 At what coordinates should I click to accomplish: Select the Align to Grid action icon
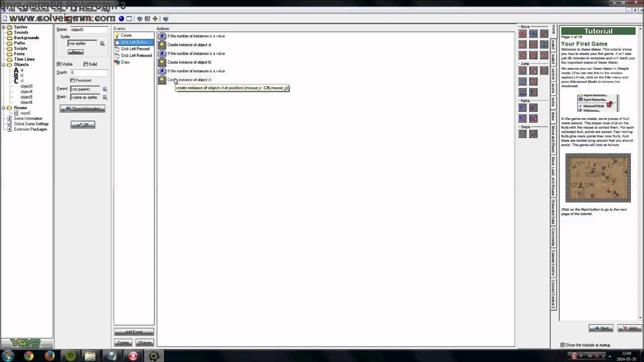point(523,81)
